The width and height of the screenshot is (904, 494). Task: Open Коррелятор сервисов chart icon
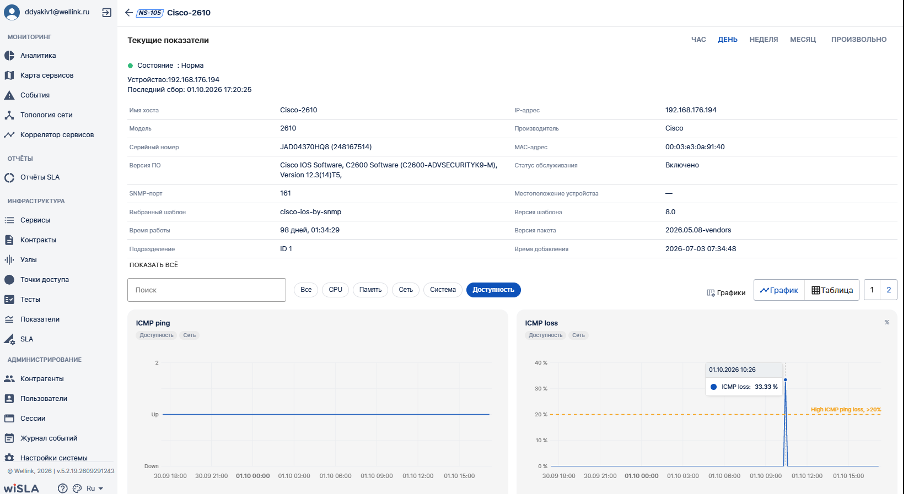(9, 134)
